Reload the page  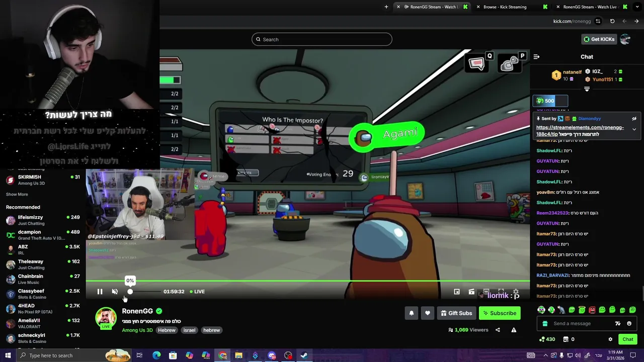tap(612, 21)
